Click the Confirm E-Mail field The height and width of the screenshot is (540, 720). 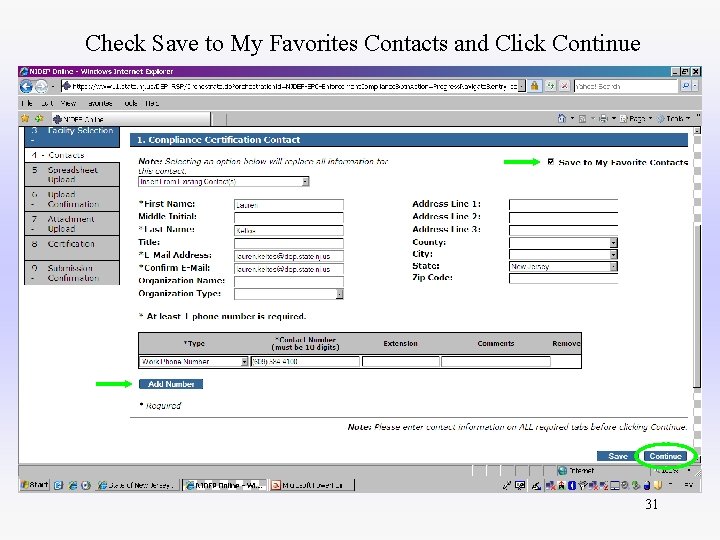(289, 269)
